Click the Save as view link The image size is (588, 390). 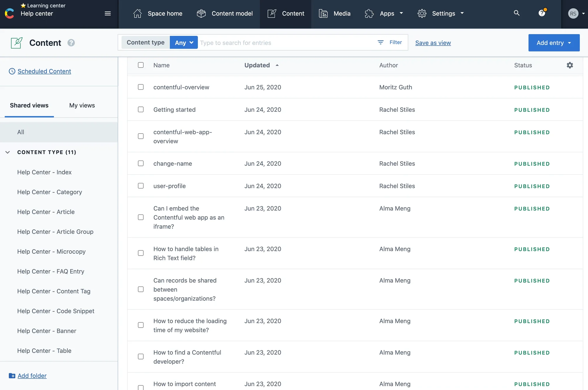[x=433, y=43]
